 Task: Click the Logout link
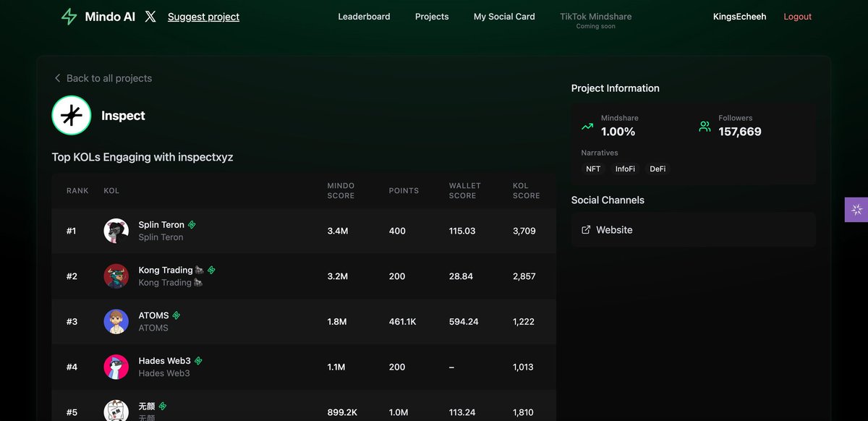pyautogui.click(x=798, y=17)
